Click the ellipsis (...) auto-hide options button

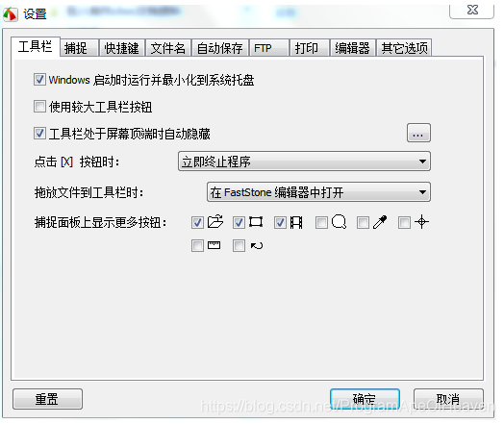pos(418,133)
